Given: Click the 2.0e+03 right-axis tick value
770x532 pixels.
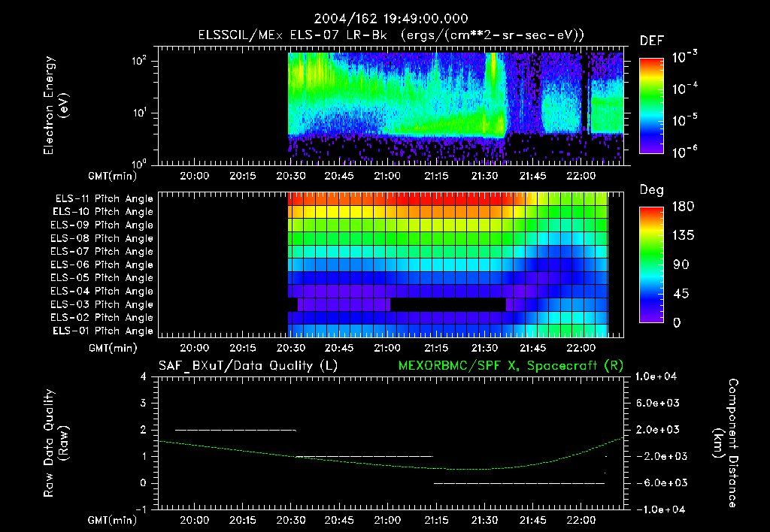Looking at the screenshot, I should pyautogui.click(x=658, y=430).
